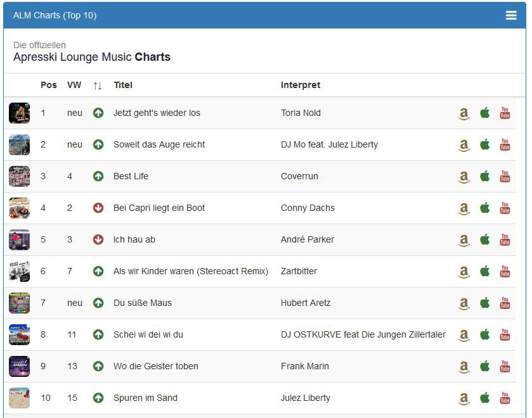Open cover thumbnail for Jetzt geht's wieder los
532x418 pixels.
[x=19, y=113]
